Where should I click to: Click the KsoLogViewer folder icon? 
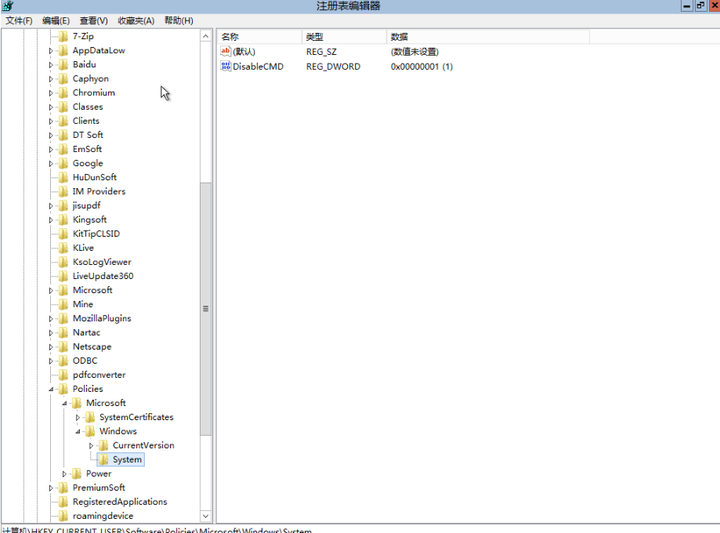(63, 262)
